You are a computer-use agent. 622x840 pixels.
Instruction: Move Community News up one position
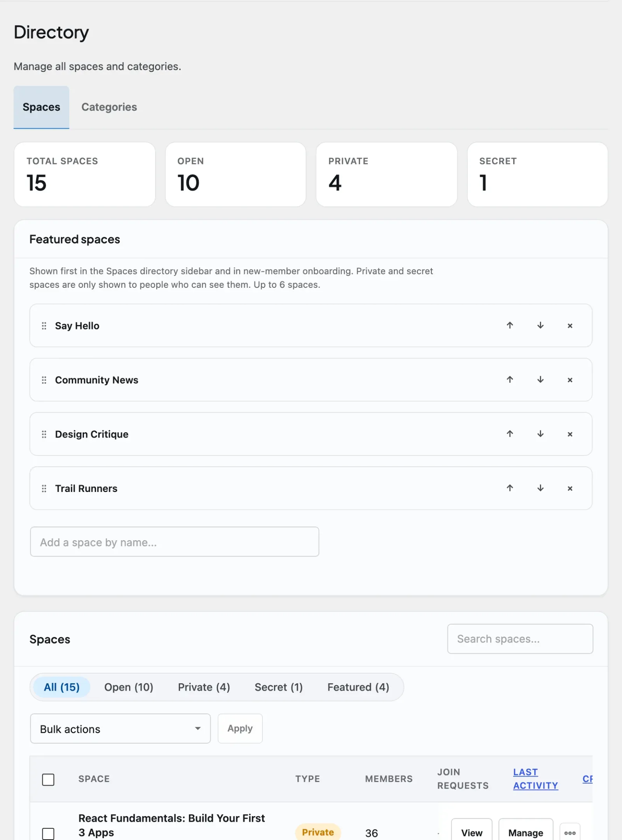(x=510, y=380)
